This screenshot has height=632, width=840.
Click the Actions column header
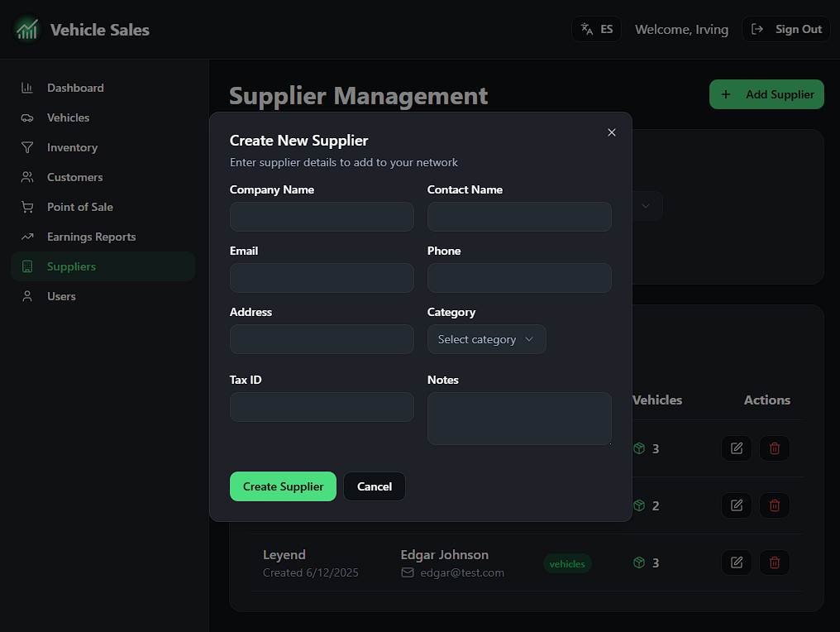pos(766,400)
